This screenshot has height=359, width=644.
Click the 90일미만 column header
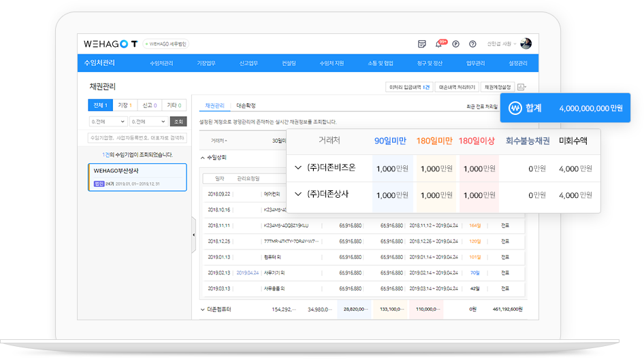click(390, 141)
